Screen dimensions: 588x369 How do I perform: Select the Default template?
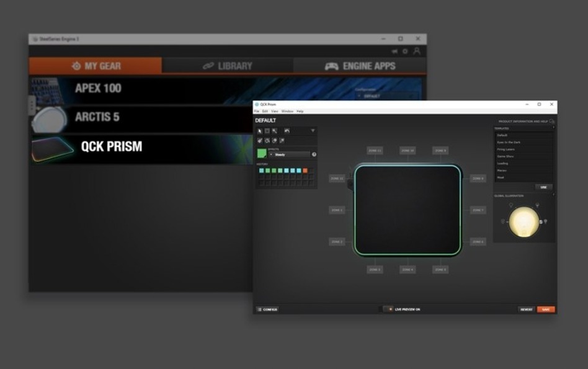523,135
